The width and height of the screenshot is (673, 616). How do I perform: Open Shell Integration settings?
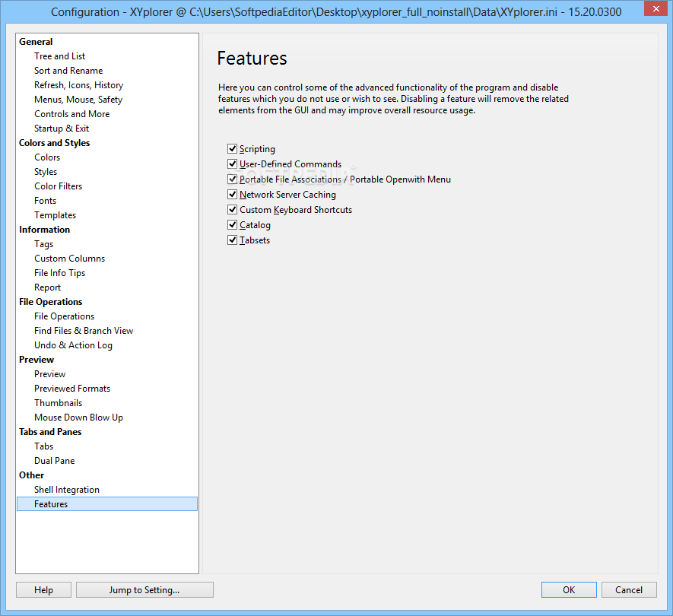pyautogui.click(x=66, y=490)
